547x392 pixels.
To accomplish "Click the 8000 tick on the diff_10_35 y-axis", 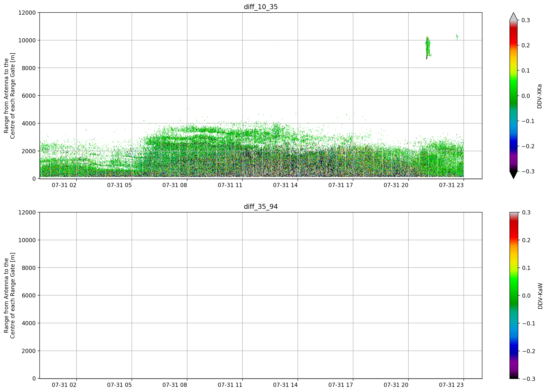I will point(29,68).
